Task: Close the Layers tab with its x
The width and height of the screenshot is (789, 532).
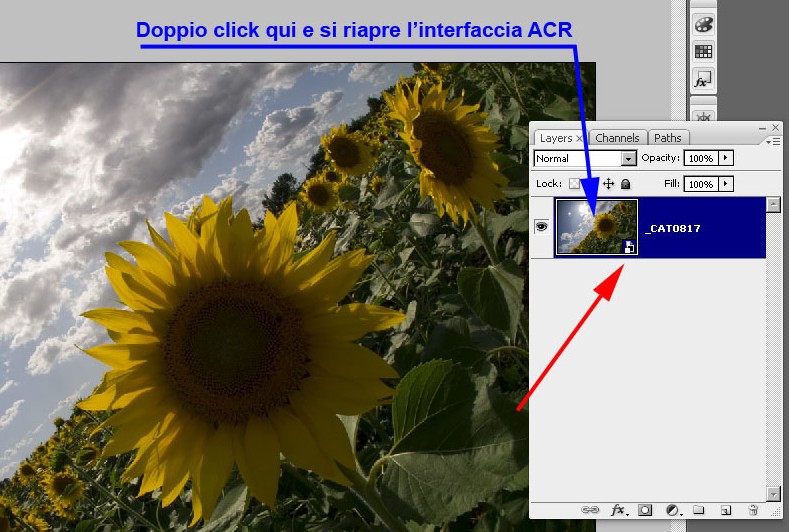Action: (x=579, y=138)
